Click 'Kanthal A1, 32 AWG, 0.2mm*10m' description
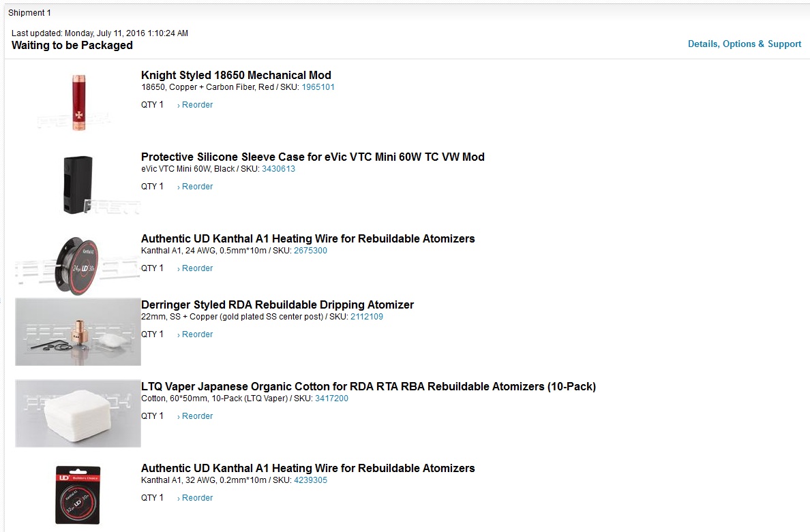The width and height of the screenshot is (810, 532). [204, 480]
